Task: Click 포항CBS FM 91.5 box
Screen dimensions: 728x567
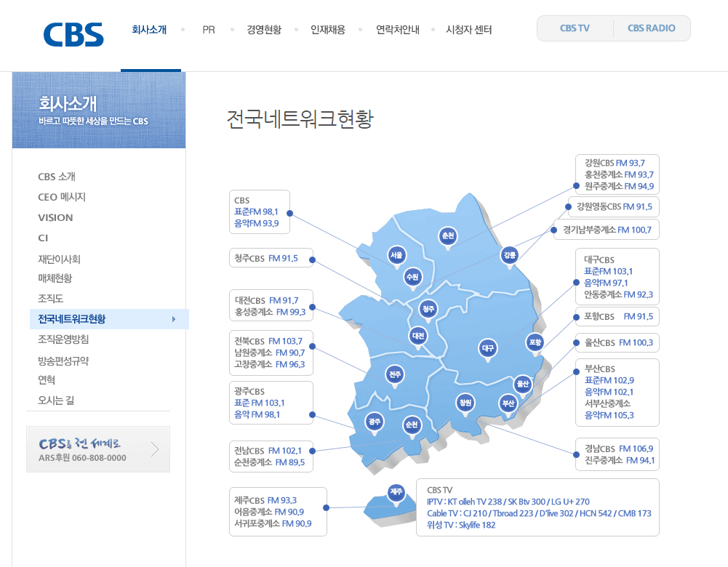Action: [617, 317]
